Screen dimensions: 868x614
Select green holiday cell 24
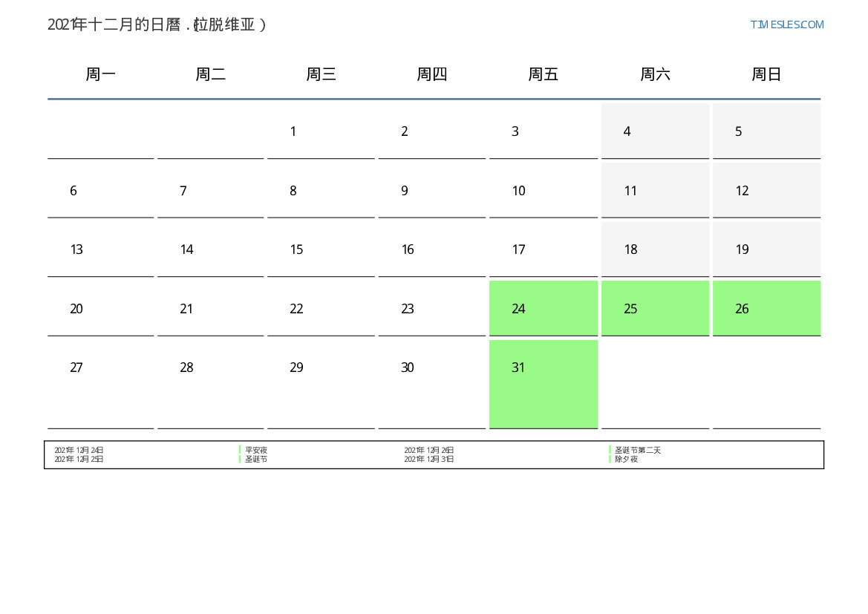point(543,308)
